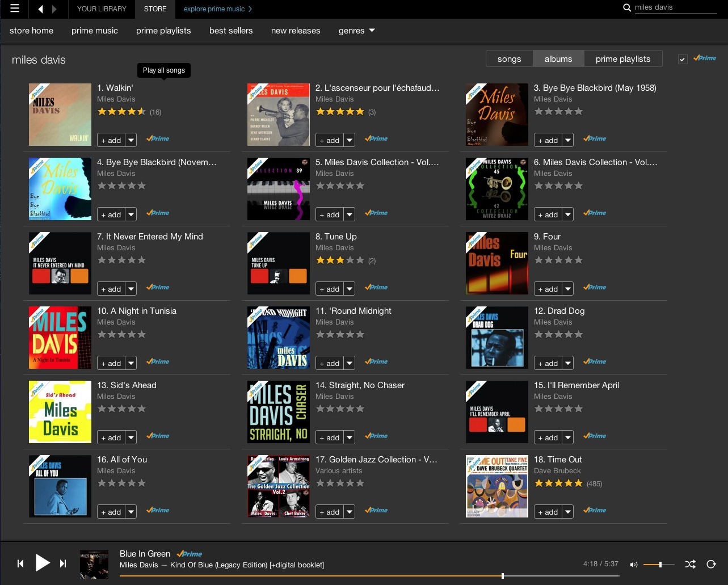This screenshot has height=585, width=728.
Task: Adjust the volume slider
Action: [659, 565]
